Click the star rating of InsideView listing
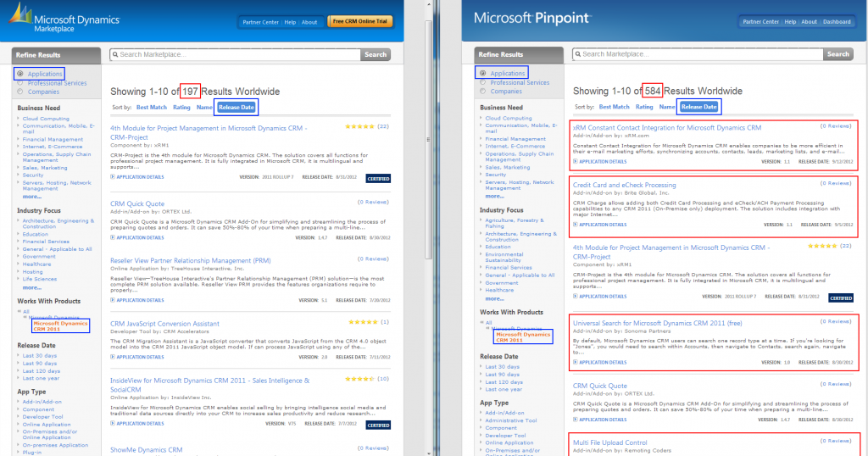Screen dimensions: 868x456 click(x=359, y=379)
